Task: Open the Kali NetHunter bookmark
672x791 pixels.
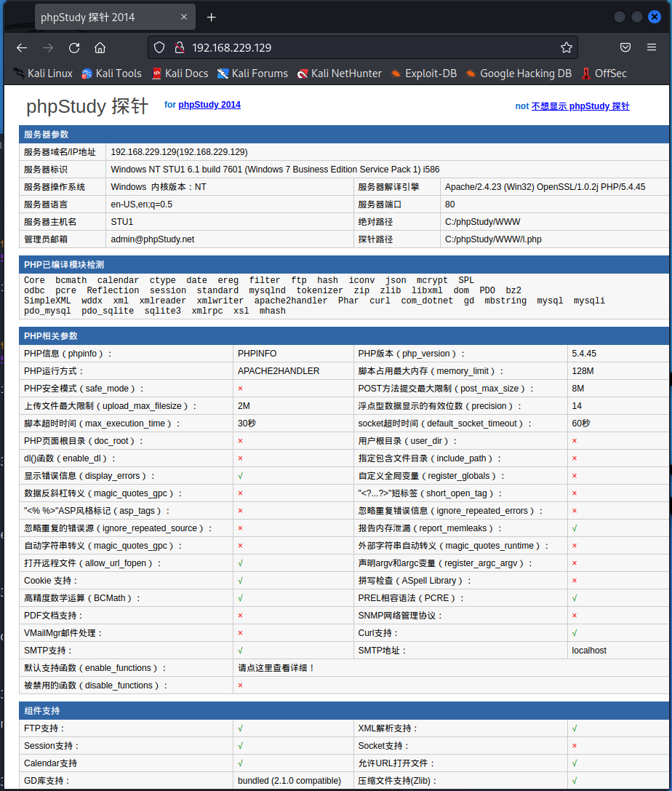Action: pyautogui.click(x=340, y=73)
